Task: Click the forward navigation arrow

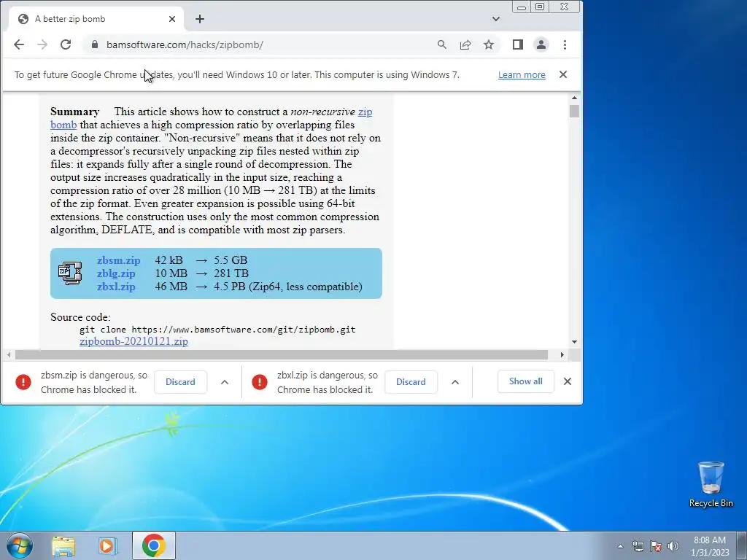Action: click(x=42, y=44)
